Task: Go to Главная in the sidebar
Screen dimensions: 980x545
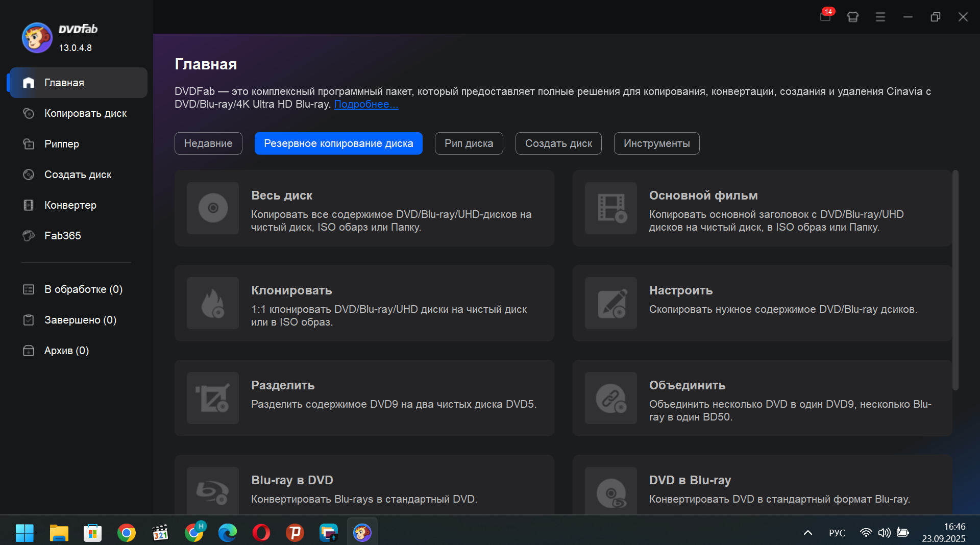Action: pos(79,83)
